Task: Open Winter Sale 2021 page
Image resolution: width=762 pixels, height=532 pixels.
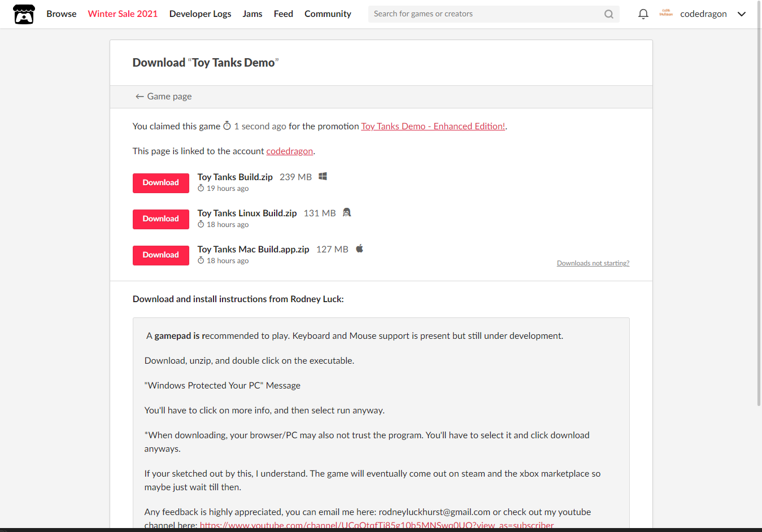Action: (x=123, y=14)
